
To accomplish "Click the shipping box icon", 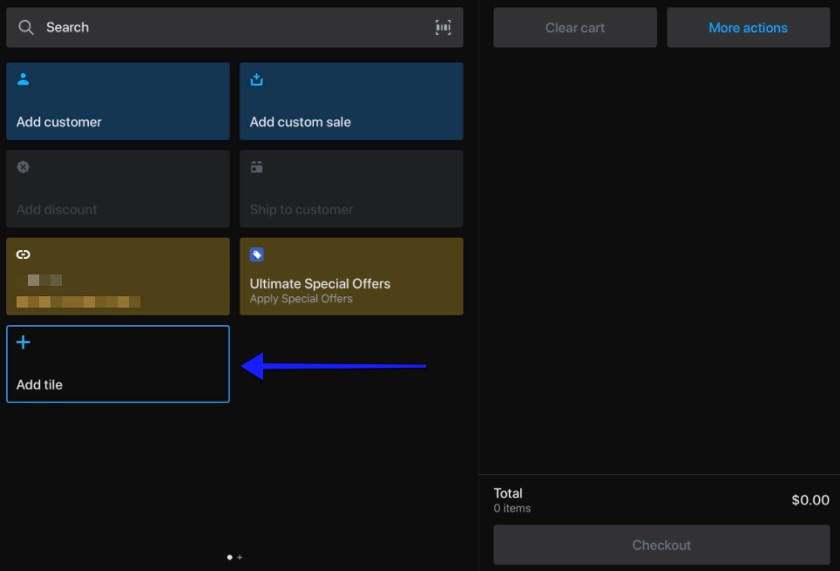I will (257, 167).
